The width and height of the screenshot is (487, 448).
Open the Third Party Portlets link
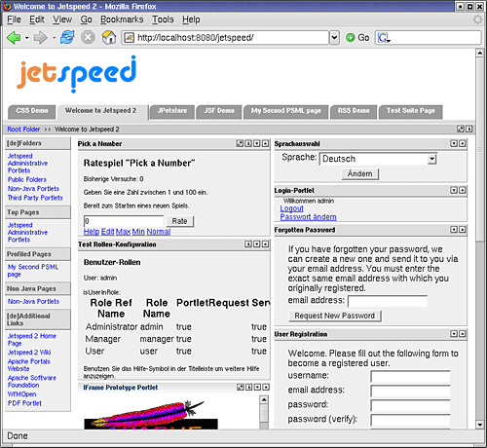coord(35,198)
